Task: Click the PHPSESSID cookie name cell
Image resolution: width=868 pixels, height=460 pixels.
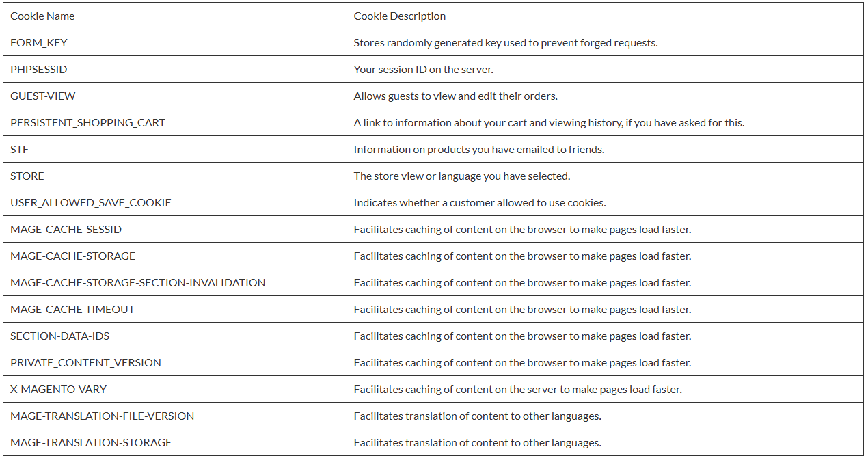Action: point(39,69)
